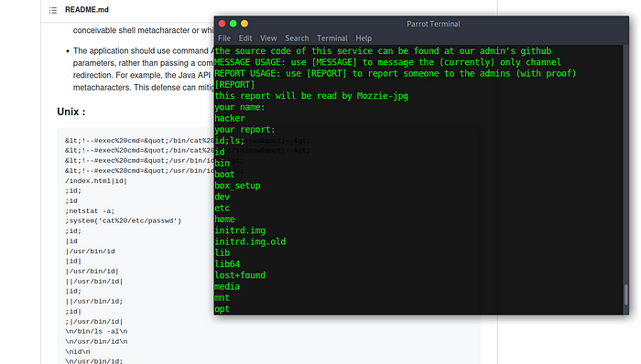Click the '||/usr/bin/id;' payload line
Image resolution: width=641 pixels, height=364 pixels.
click(x=94, y=301)
